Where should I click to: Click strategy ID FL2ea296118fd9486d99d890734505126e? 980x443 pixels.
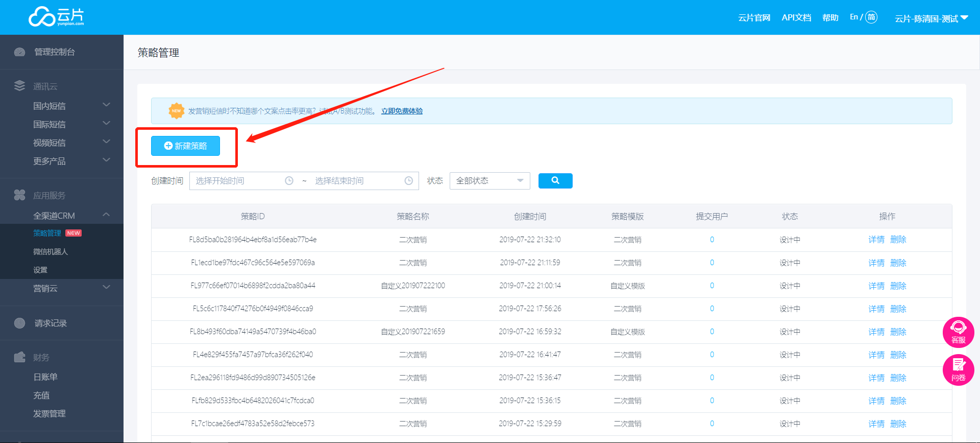point(253,378)
